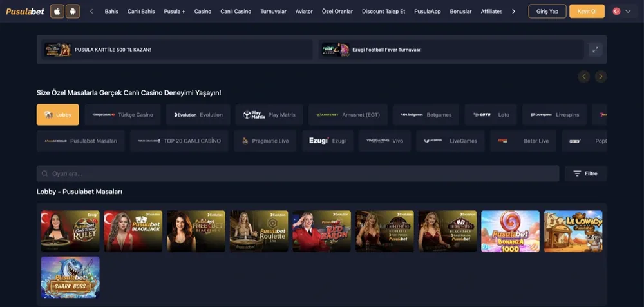Open the Apple iOS app download icon

[57, 11]
